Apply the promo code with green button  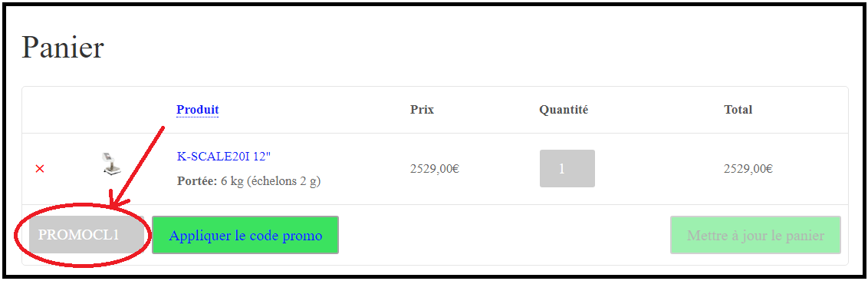pos(245,235)
